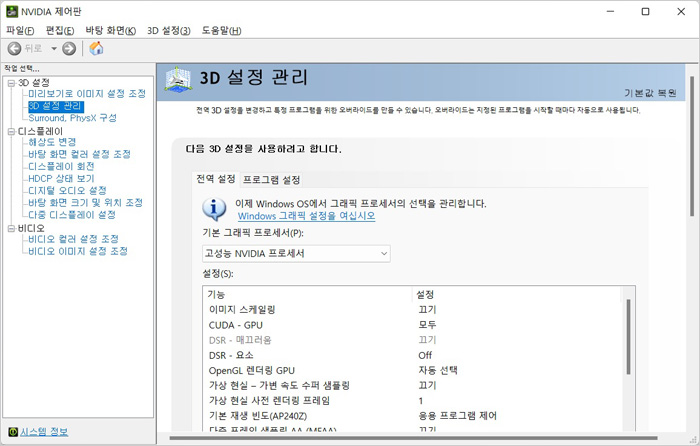Select the 이미지 스케일링 setting row

pos(411,309)
